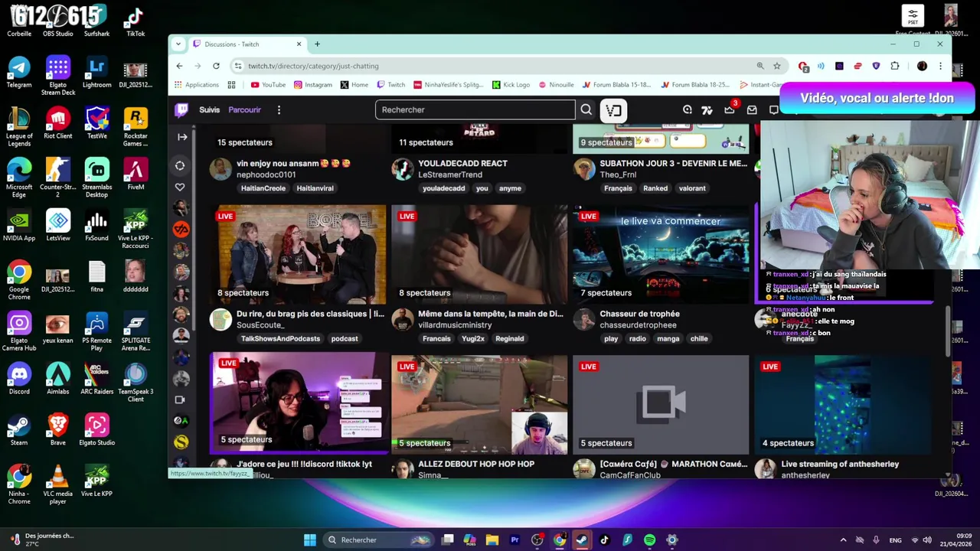
Task: Open the Discord desktop shortcut
Action: coord(19,380)
